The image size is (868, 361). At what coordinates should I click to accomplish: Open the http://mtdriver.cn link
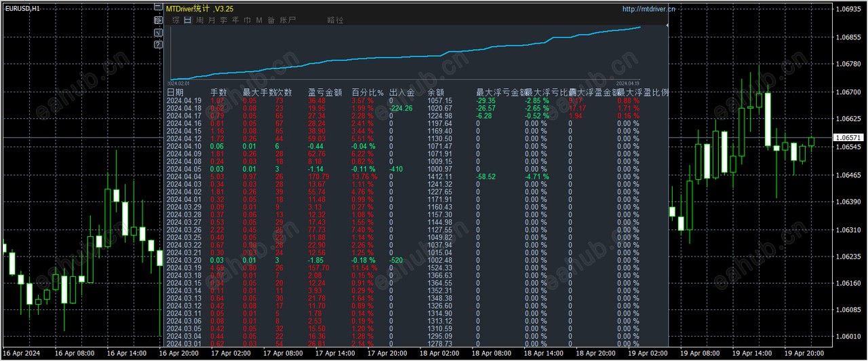pyautogui.click(x=648, y=9)
